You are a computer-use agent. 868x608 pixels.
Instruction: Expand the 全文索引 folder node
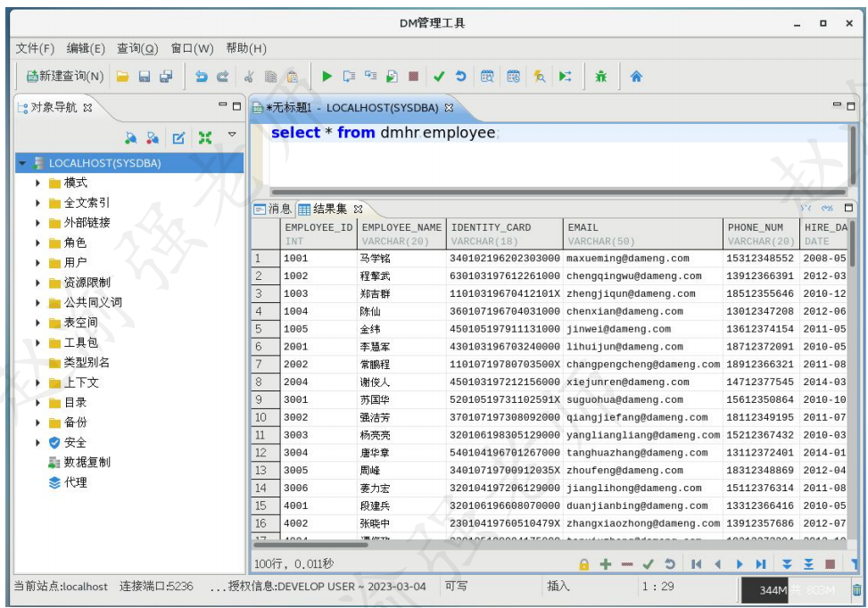click(x=37, y=203)
